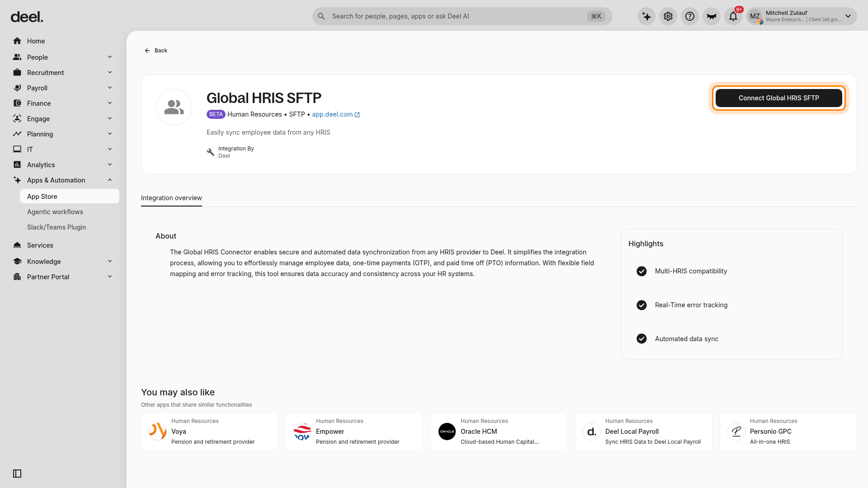Focus the Deel AI search field
This screenshot has width=868, height=488.
click(462, 16)
